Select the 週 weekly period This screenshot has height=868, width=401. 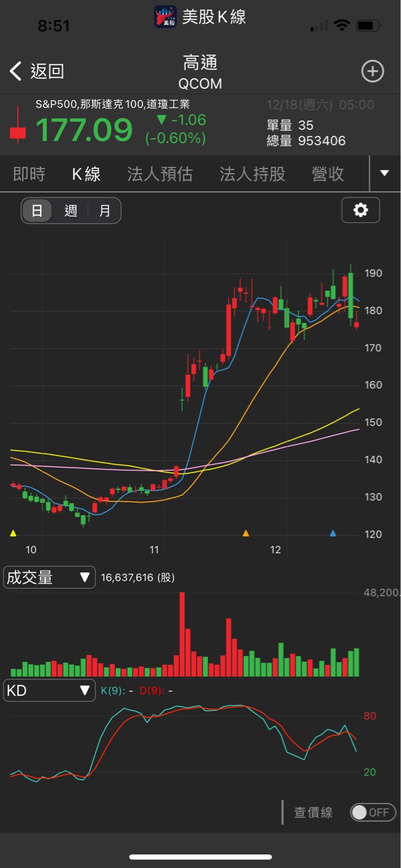click(71, 211)
